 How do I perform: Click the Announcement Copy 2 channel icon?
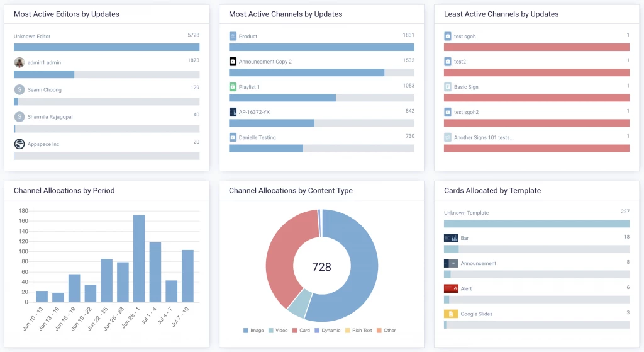[x=233, y=62]
